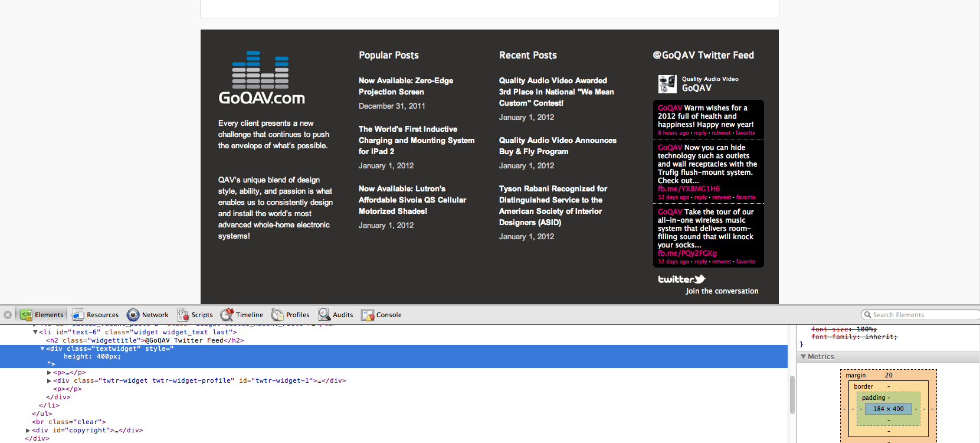Close the web inspector with the X button
This screenshot has width=980, height=443.
coord(8,315)
